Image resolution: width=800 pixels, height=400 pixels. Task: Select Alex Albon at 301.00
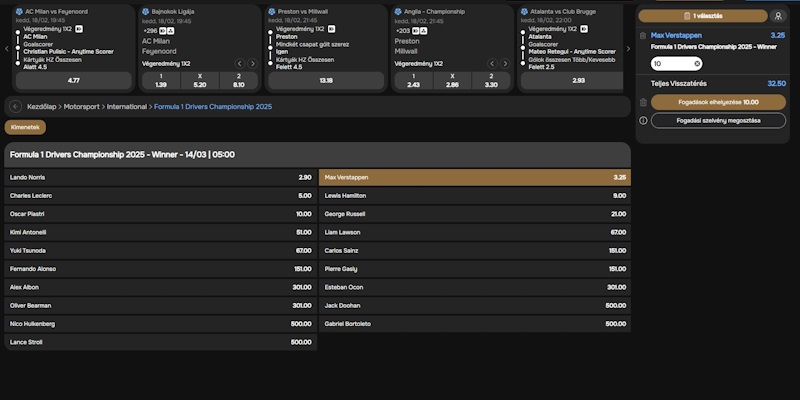(161, 287)
